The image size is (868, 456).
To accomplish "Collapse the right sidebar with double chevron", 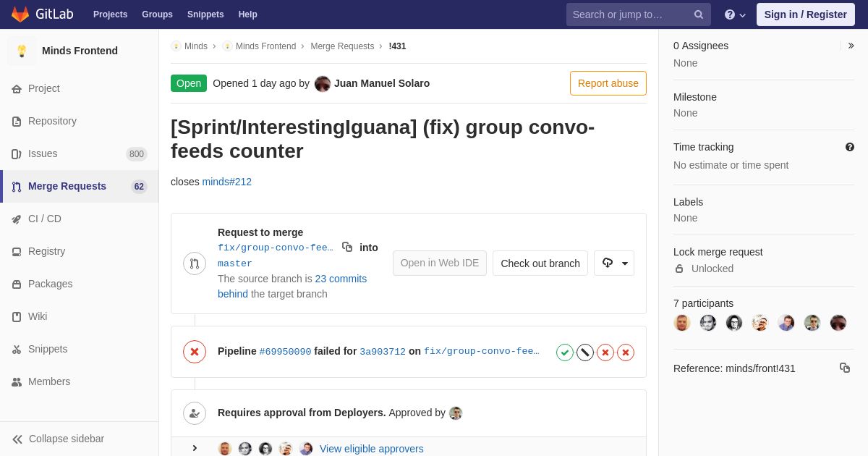I will (x=851, y=46).
